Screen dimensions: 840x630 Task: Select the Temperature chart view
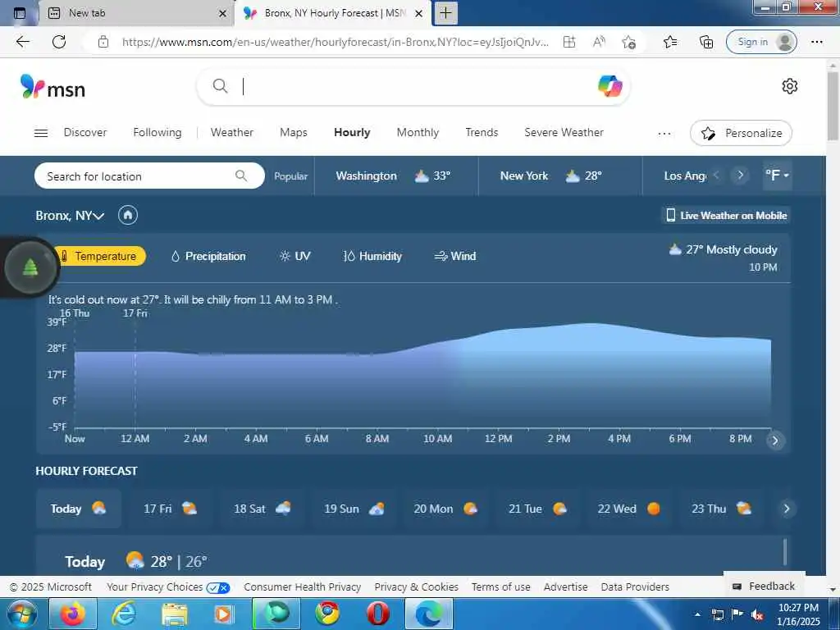click(99, 256)
